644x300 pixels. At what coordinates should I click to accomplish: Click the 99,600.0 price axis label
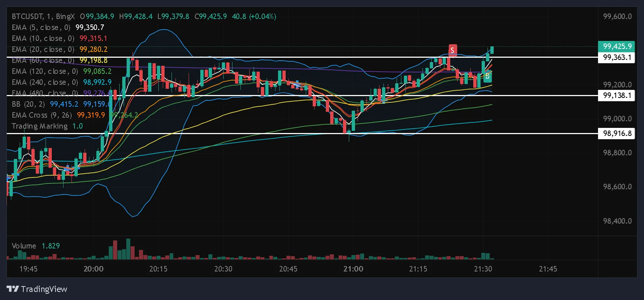[x=617, y=16]
